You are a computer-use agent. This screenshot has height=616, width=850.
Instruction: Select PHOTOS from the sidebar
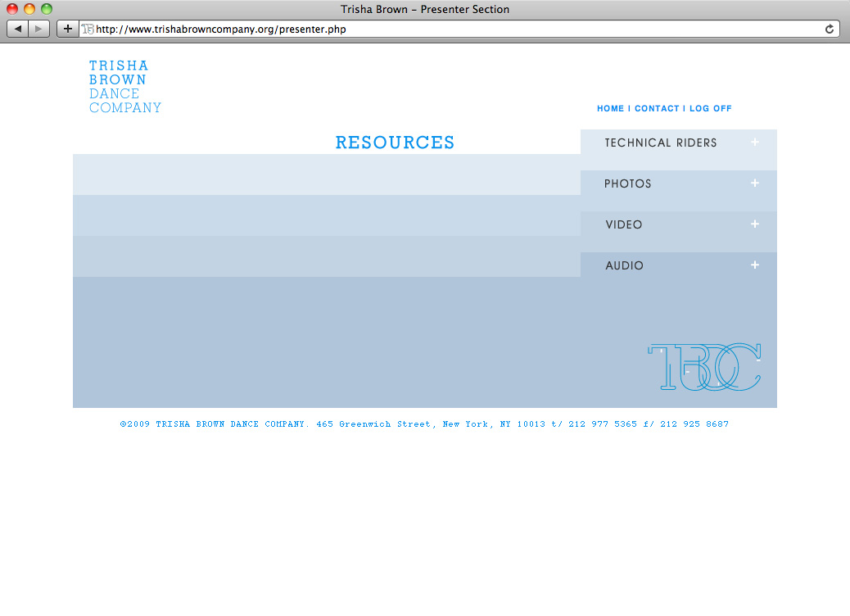tap(627, 183)
